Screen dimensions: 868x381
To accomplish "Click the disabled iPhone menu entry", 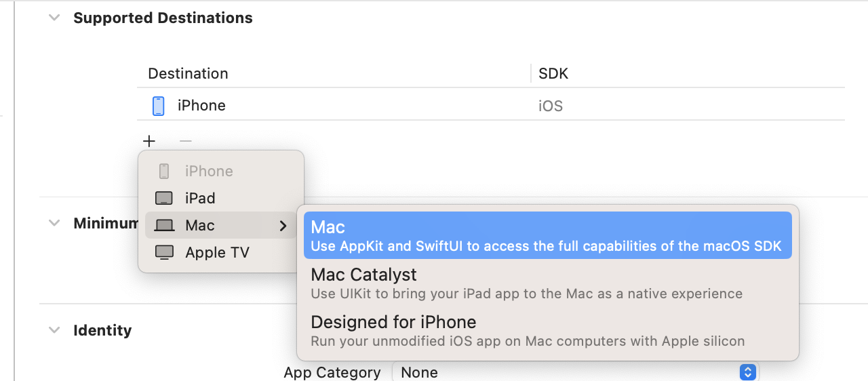I will pyautogui.click(x=221, y=171).
